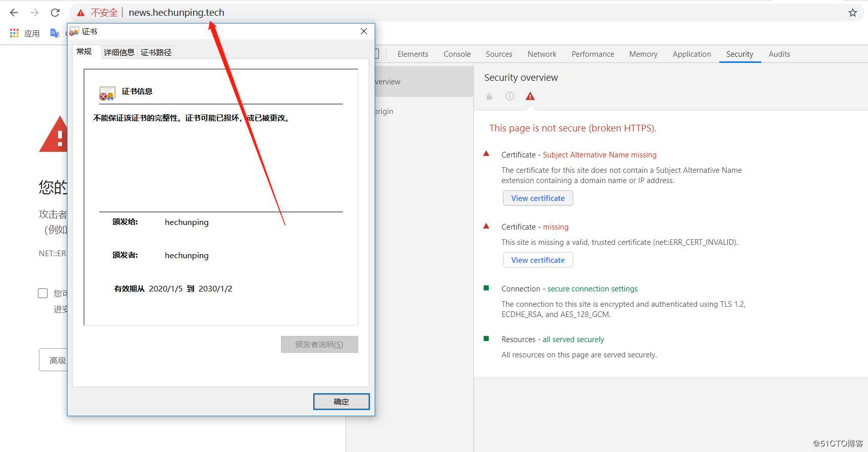Click the 不安全 label in the address bar

click(104, 12)
